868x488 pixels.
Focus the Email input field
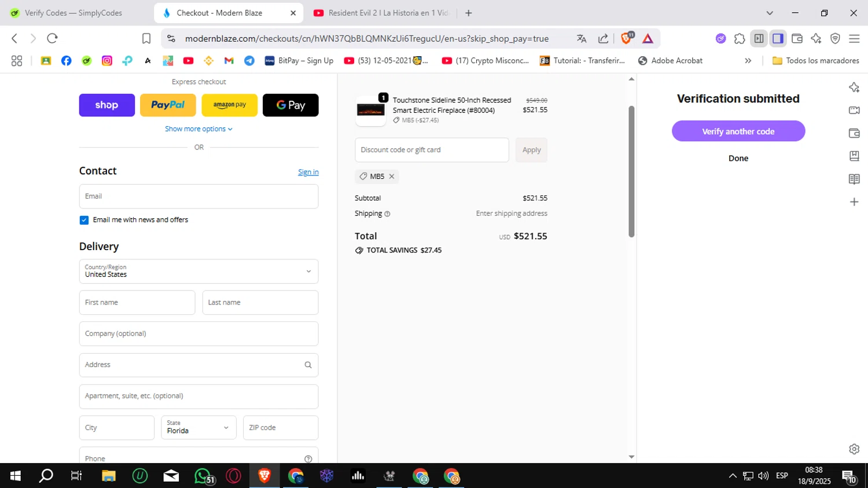point(198,196)
